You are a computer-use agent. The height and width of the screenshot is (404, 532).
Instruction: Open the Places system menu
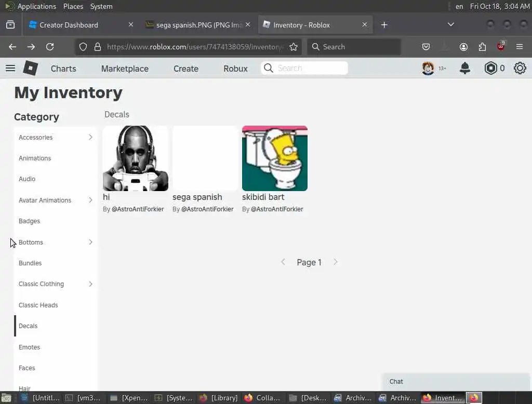(73, 6)
